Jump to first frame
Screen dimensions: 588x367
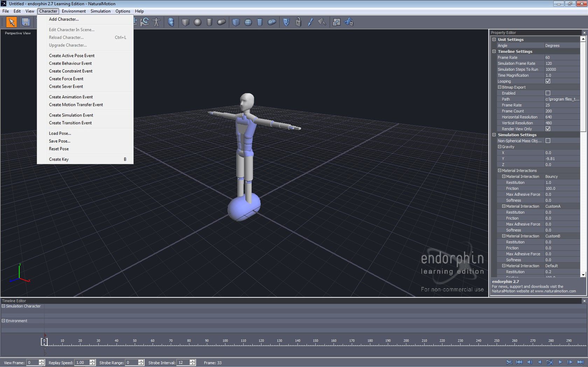[x=519, y=362]
